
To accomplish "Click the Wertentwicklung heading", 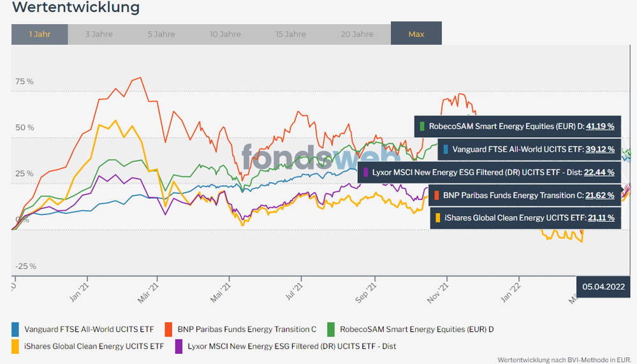I will coord(76,7).
